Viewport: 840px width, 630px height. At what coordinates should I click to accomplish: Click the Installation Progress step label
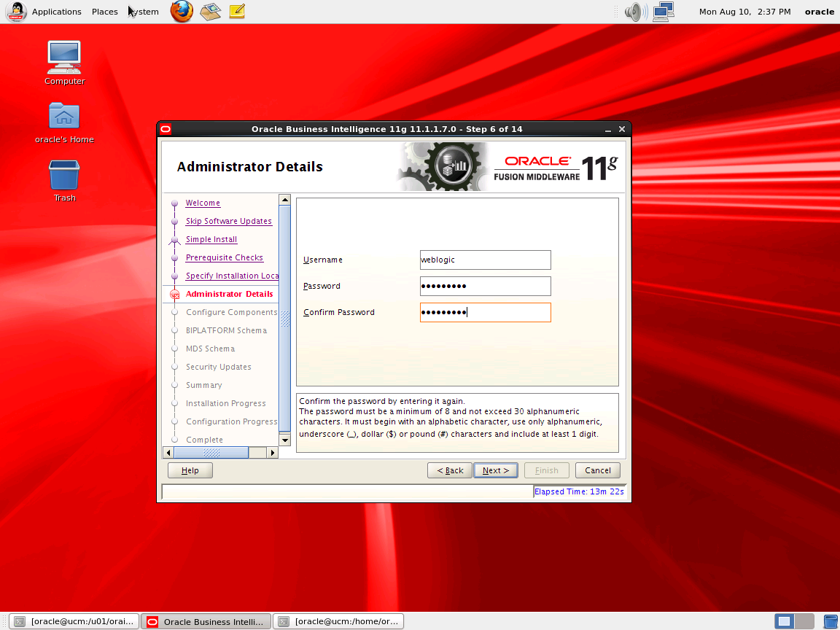225,403
